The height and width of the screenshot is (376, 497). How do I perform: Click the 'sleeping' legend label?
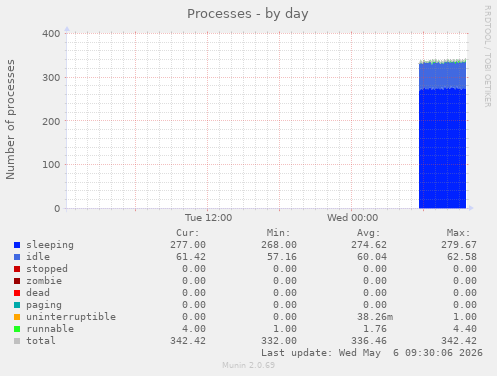(x=50, y=245)
